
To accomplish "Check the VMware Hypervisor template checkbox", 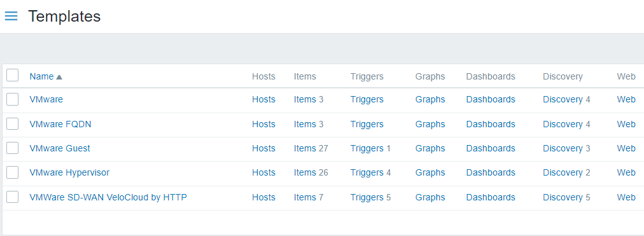I will click(x=12, y=172).
